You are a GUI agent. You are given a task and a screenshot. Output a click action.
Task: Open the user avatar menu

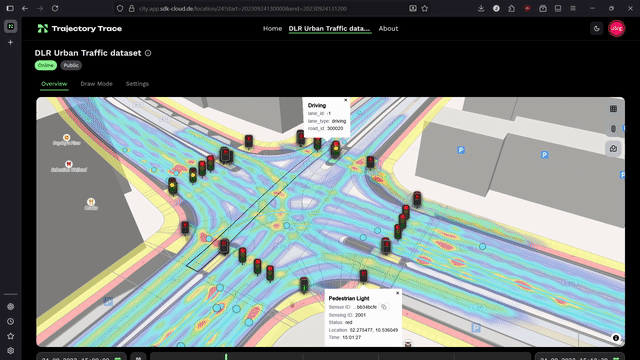pos(616,29)
